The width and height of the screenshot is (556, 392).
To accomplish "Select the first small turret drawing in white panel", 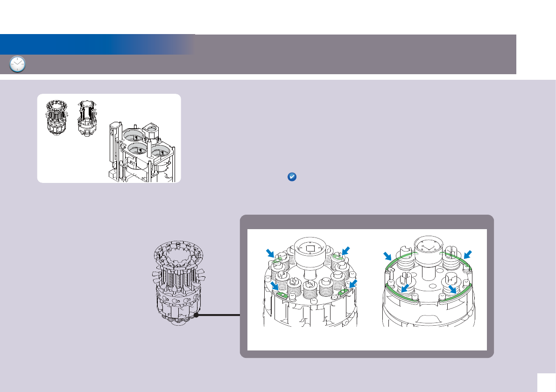I will (57, 117).
